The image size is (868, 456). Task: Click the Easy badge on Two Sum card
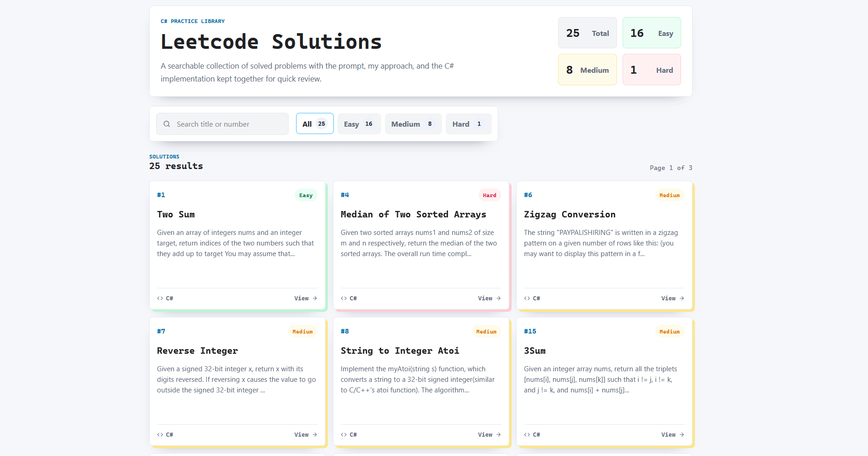(306, 195)
